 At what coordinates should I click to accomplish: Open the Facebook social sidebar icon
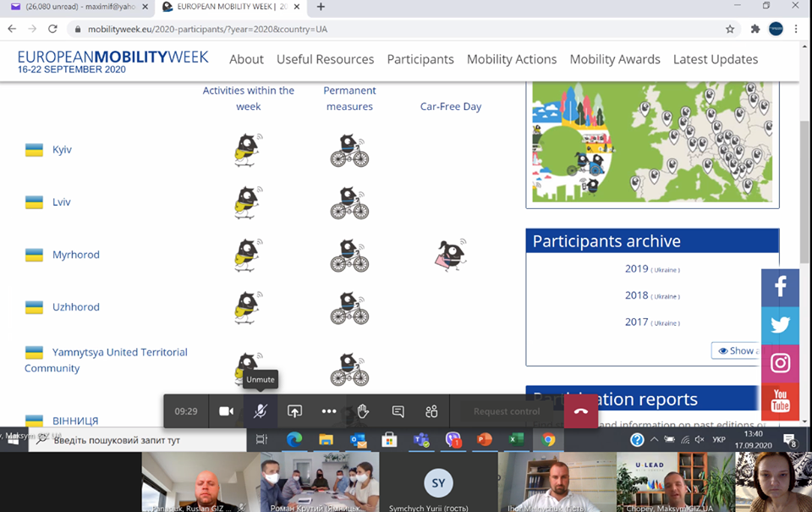(x=780, y=287)
